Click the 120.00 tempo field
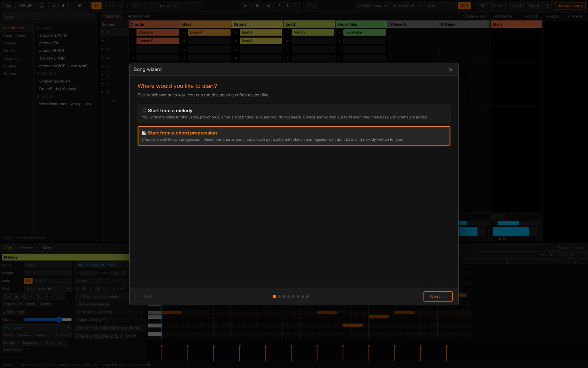This screenshot has height=368, width=588. (x=25, y=6)
